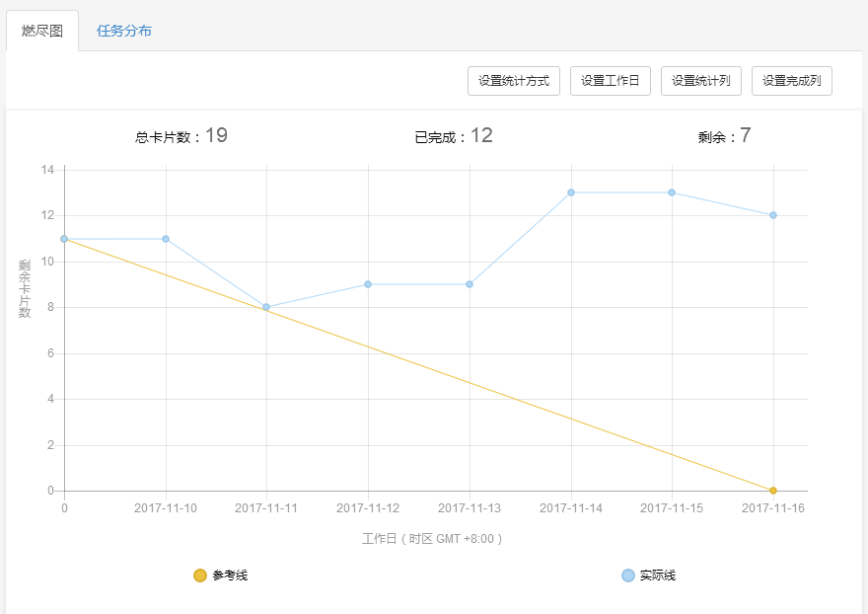The width and height of the screenshot is (868, 614).
Task: Click the 实际线 legend label
Action: [658, 576]
